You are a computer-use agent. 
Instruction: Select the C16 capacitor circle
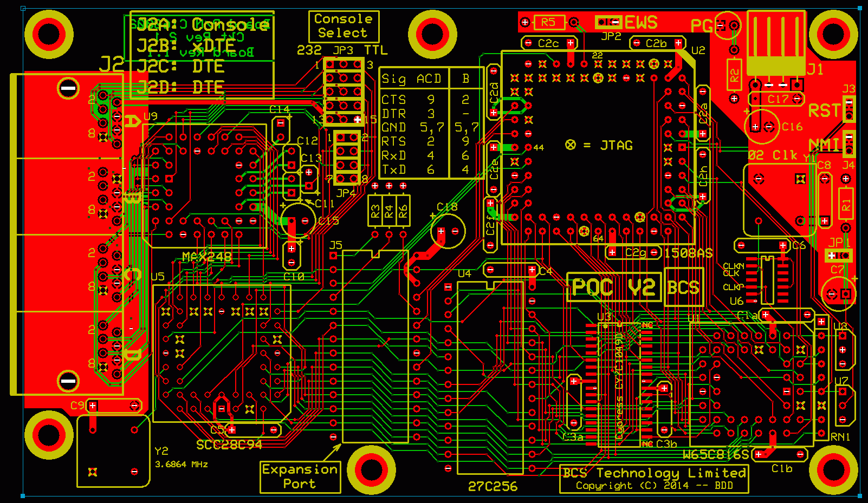pyautogui.click(x=762, y=127)
